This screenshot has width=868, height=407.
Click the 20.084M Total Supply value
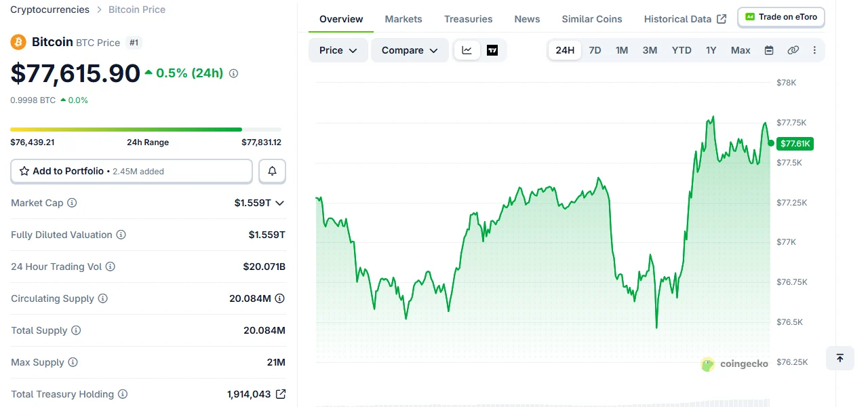click(264, 330)
